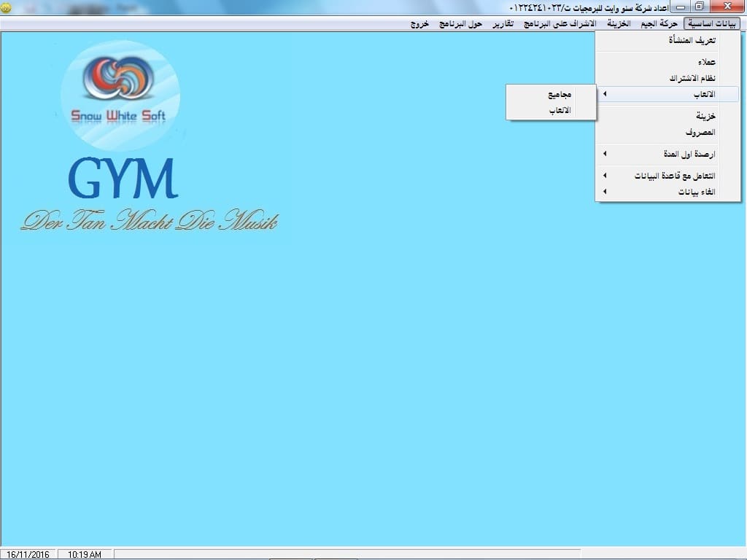Click خروج to exit the program
The width and height of the screenshot is (747, 560).
[419, 24]
